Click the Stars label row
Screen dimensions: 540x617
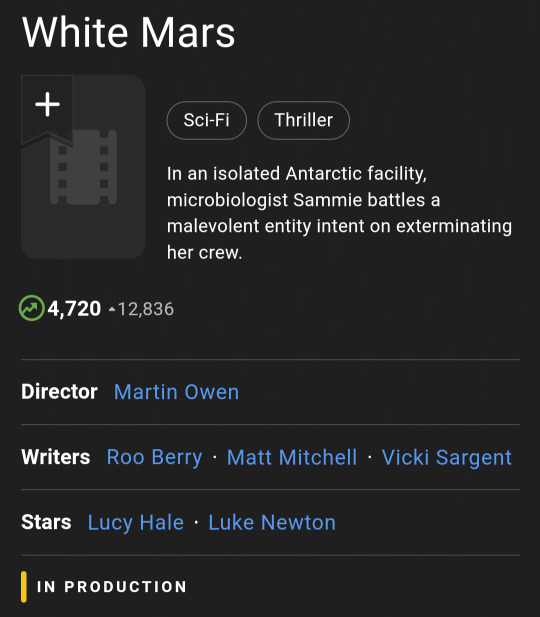pyautogui.click(x=270, y=523)
